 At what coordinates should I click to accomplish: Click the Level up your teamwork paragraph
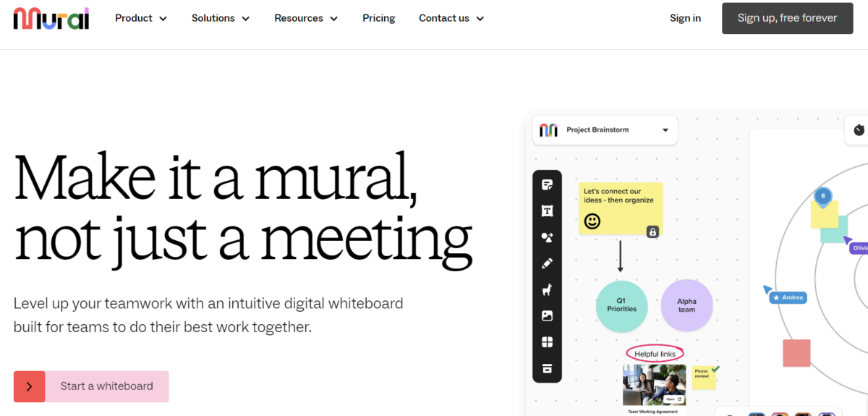pos(208,315)
